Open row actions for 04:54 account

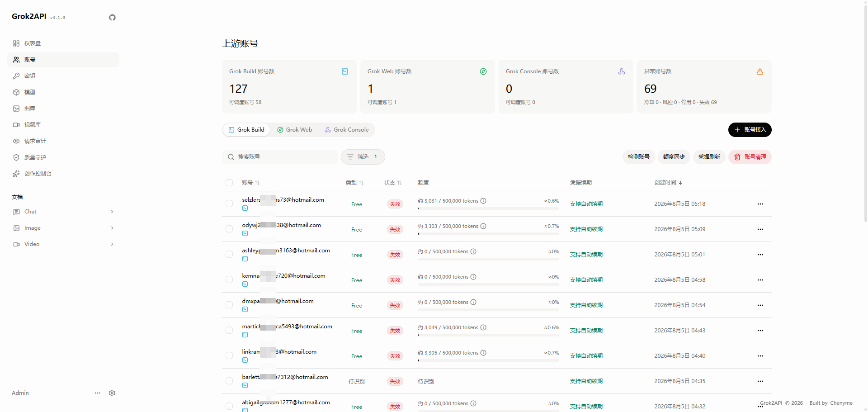[x=760, y=305]
